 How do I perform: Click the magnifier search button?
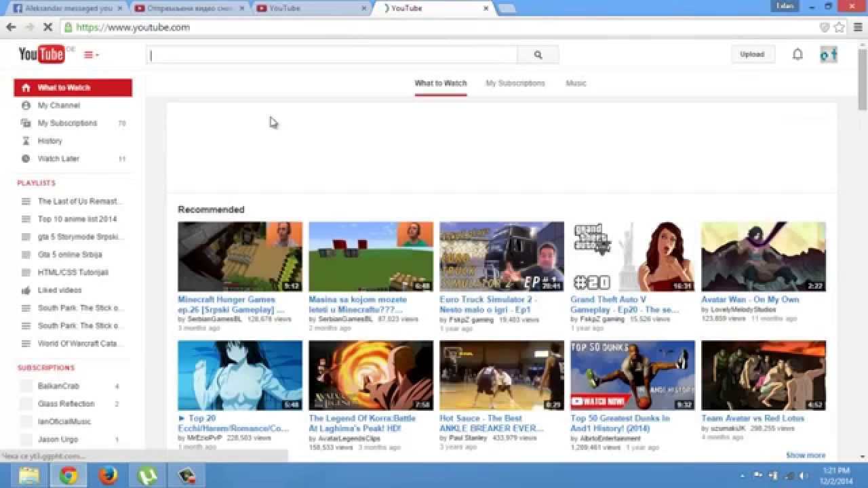point(538,55)
